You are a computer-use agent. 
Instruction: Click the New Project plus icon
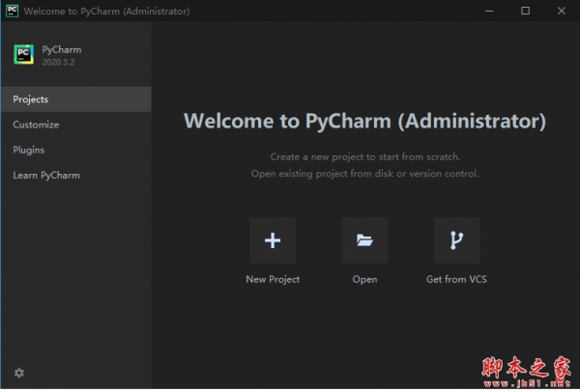click(273, 240)
